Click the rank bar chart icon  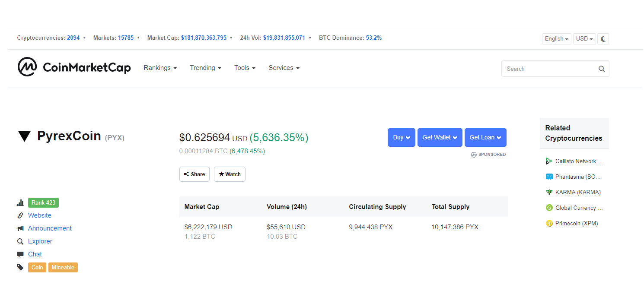(x=20, y=202)
